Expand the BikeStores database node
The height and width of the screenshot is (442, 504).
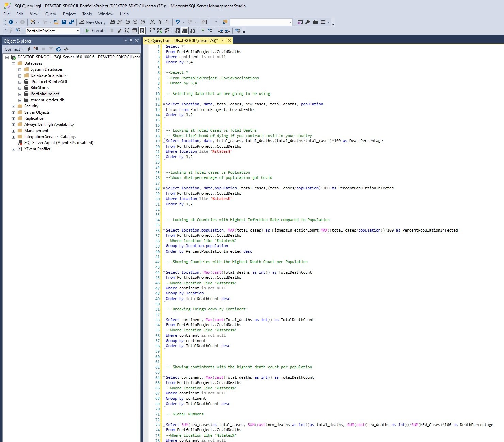tap(20, 88)
